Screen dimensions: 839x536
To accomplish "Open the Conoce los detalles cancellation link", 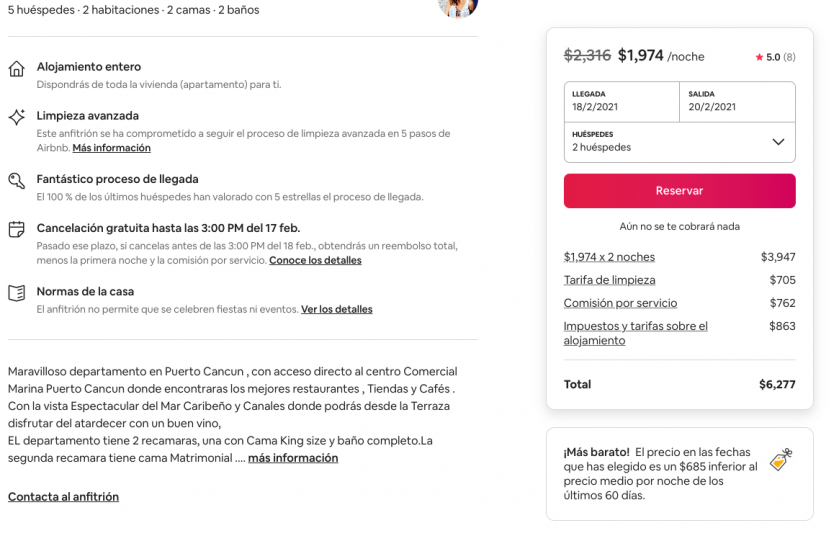I will pos(315,260).
